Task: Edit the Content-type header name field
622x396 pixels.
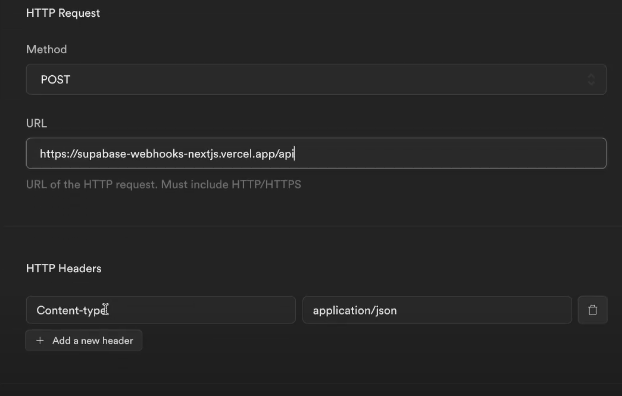Action: (161, 310)
